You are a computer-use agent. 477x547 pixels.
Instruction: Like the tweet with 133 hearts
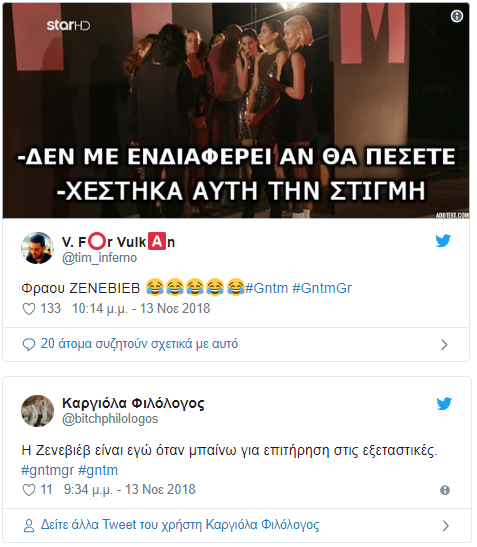[29, 309]
